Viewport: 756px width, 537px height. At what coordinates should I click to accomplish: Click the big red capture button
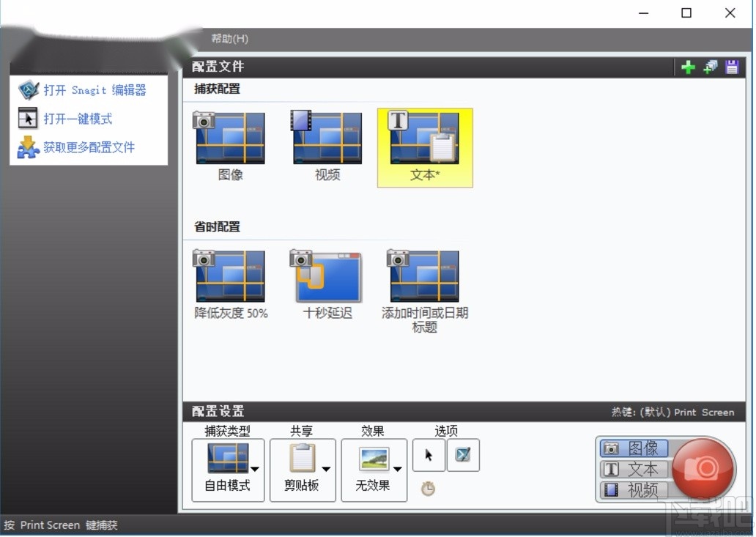(703, 468)
